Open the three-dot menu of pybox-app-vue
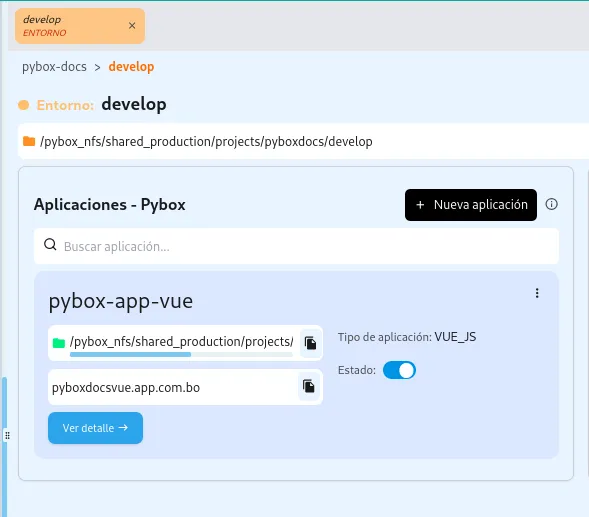Viewport: 589px width, 517px height. 537,293
